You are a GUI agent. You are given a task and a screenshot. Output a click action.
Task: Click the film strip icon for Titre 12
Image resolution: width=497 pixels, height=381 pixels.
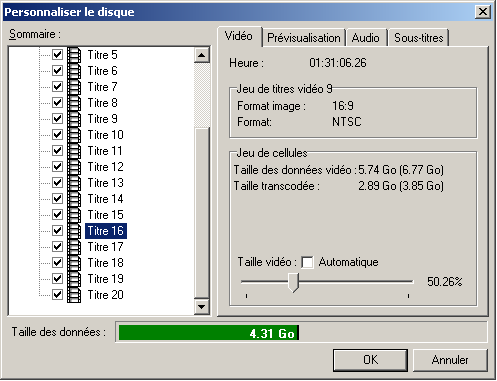pyautogui.click(x=74, y=167)
